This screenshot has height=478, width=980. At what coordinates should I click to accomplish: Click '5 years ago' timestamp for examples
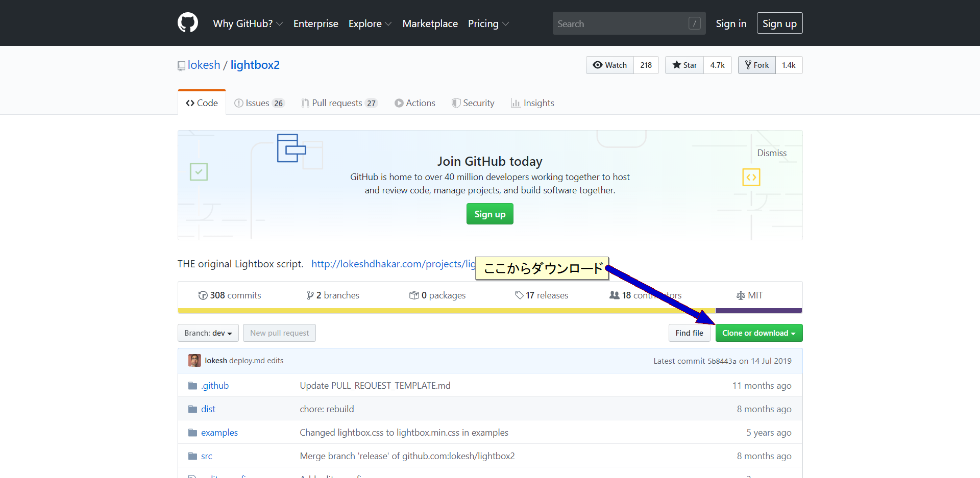tap(769, 433)
